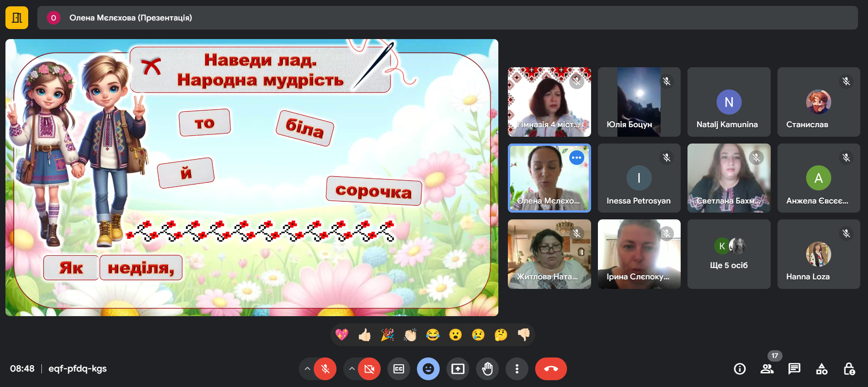Start presenting your screen
The height and width of the screenshot is (387, 868).
(458, 369)
